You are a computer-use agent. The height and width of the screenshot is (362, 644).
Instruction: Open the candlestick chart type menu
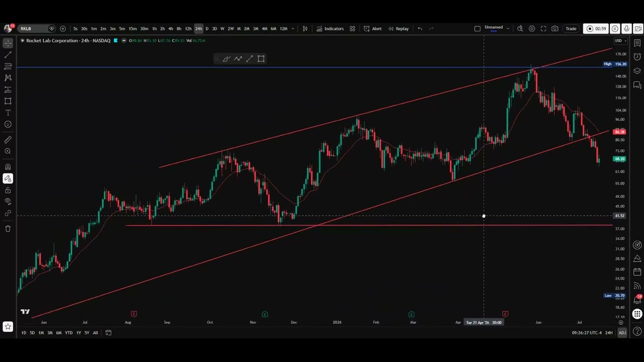click(305, 29)
